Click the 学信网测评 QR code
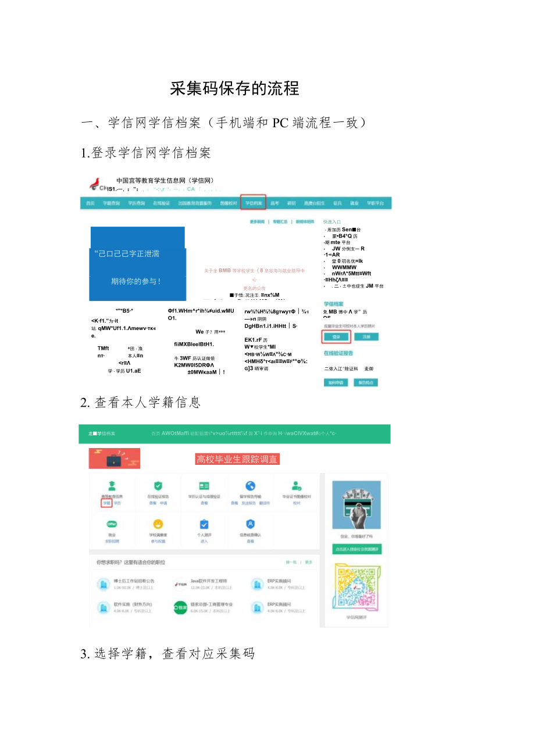This screenshot has height=756, width=535. pos(356,587)
